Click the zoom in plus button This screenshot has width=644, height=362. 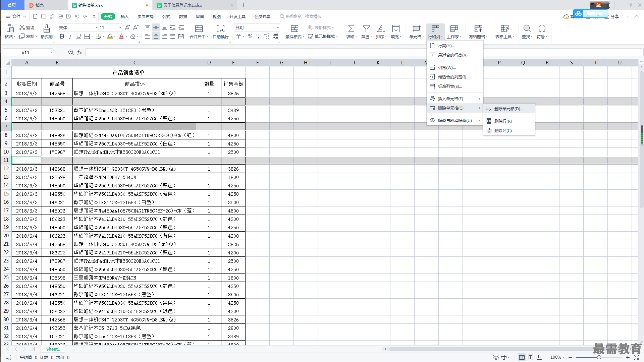point(628,357)
